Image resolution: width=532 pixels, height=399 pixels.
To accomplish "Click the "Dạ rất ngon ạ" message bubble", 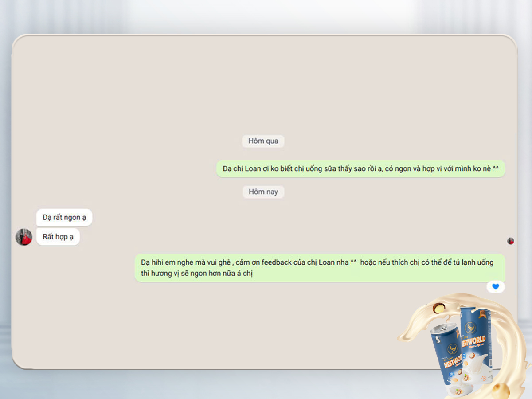I will click(x=64, y=217).
